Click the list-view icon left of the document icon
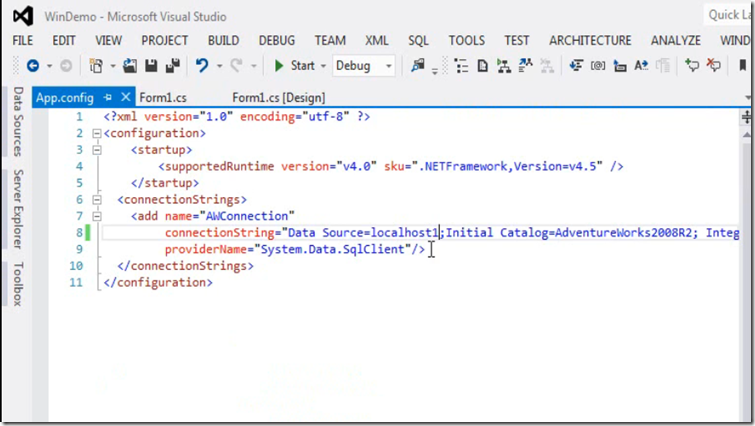The width and height of the screenshot is (755, 426). [461, 65]
